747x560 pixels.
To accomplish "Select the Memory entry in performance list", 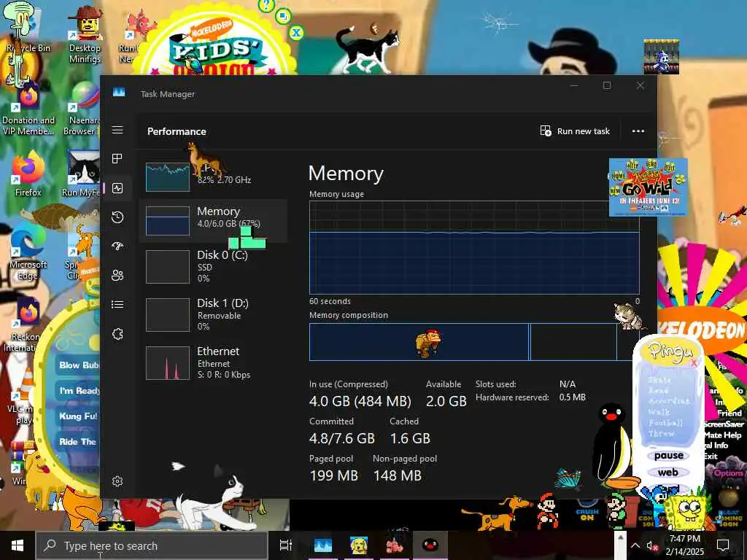I will [x=213, y=220].
